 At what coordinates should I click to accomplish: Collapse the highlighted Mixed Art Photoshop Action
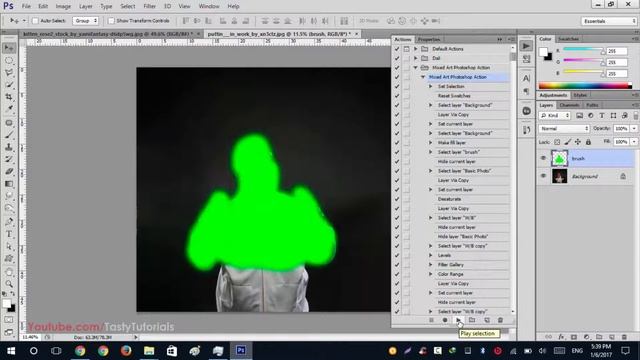423,77
